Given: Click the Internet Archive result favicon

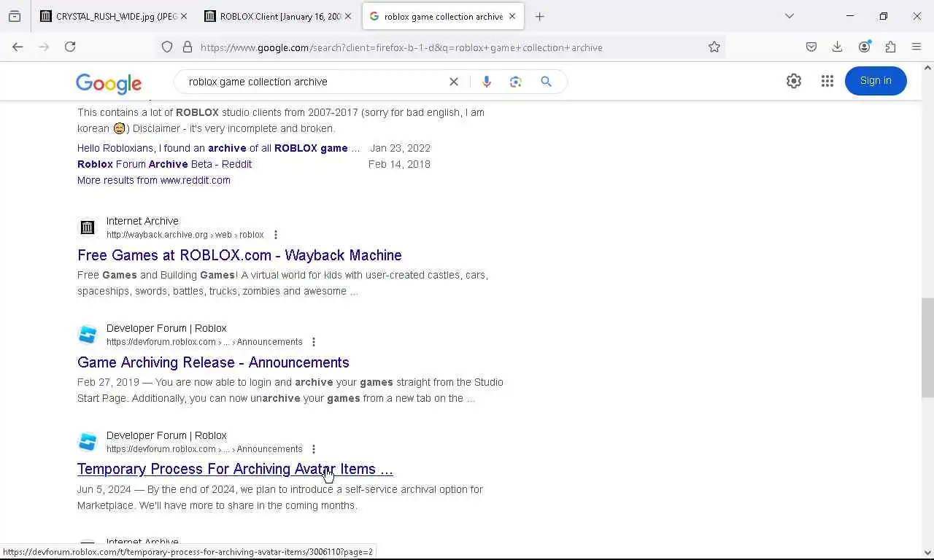Looking at the screenshot, I should point(88,227).
